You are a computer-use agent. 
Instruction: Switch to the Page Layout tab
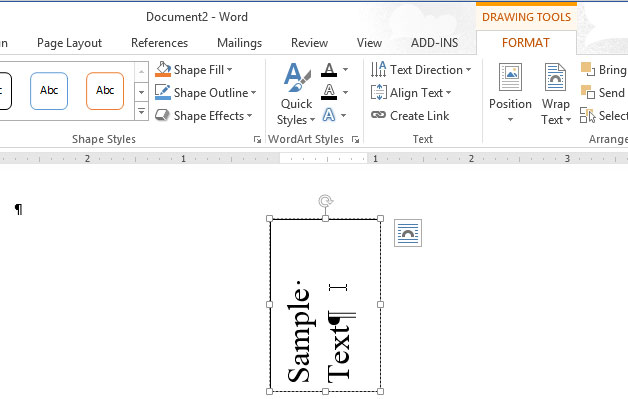69,43
